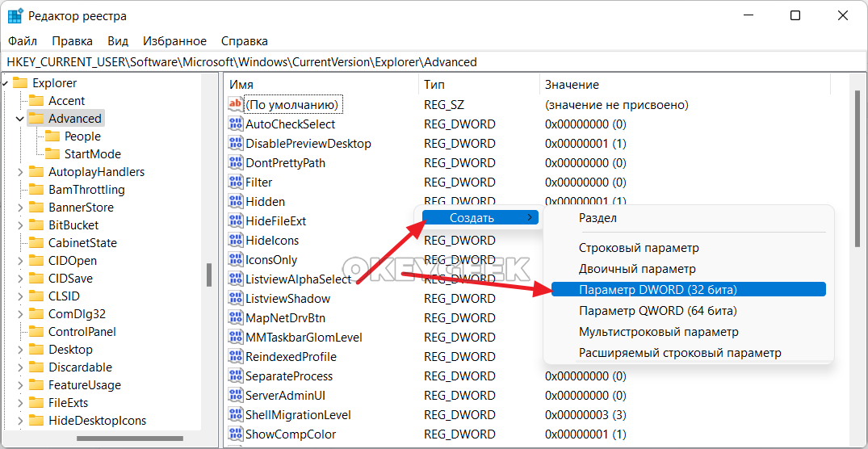Viewport: 868px width, 449px height.
Task: Collapse the Advanced key in the tree
Action: point(19,119)
